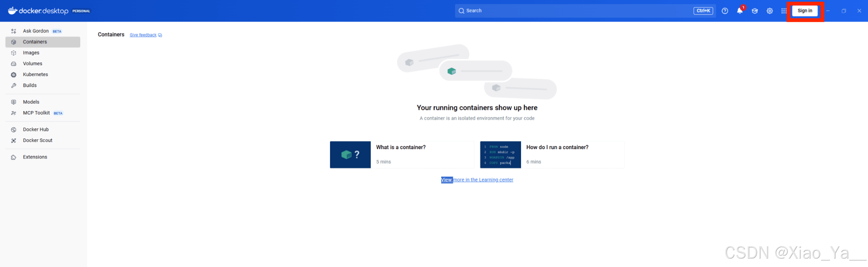
Task: Click the Dockerfile code thumbnail
Action: click(501, 155)
